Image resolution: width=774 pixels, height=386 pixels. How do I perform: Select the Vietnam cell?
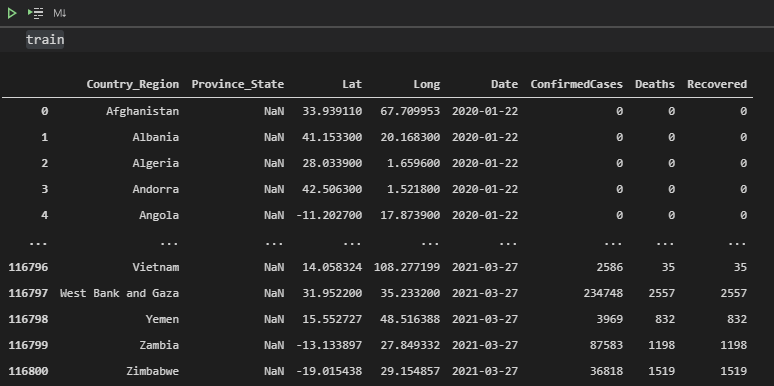[155, 267]
